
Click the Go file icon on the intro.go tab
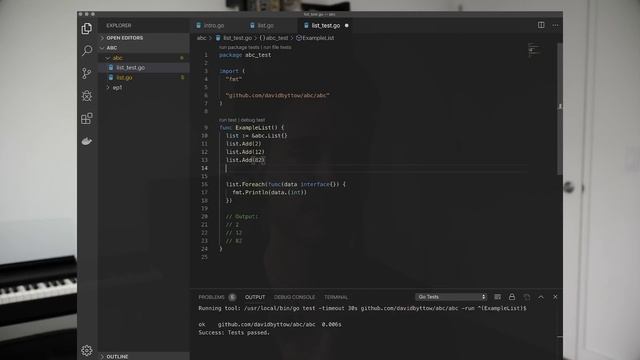[198, 25]
